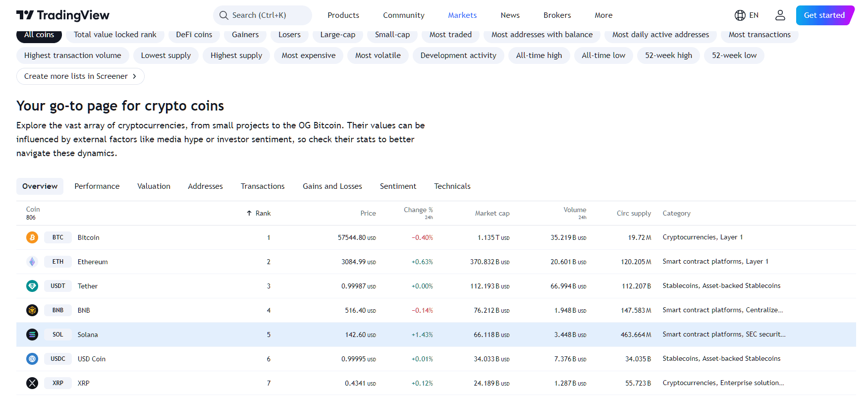This screenshot has width=868, height=396.
Task: Click the BNB coin logo
Action: coord(32,310)
